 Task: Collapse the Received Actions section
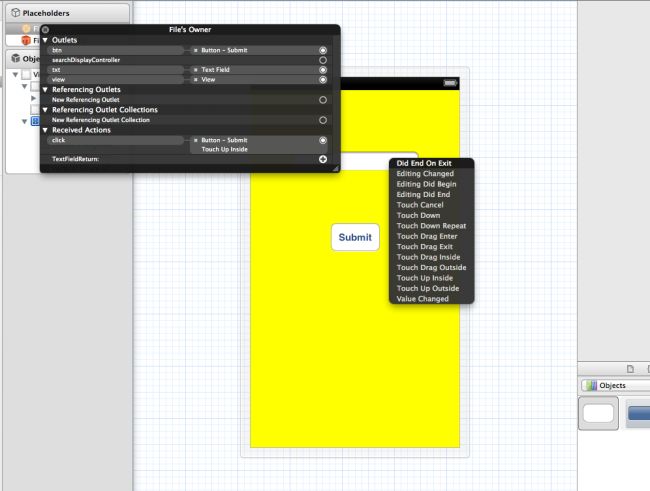(x=45, y=130)
